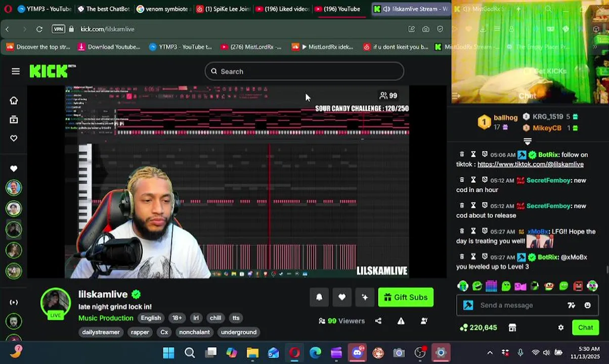Open Home icon in Kick sidebar
The height and width of the screenshot is (364, 609).
[x=14, y=101]
